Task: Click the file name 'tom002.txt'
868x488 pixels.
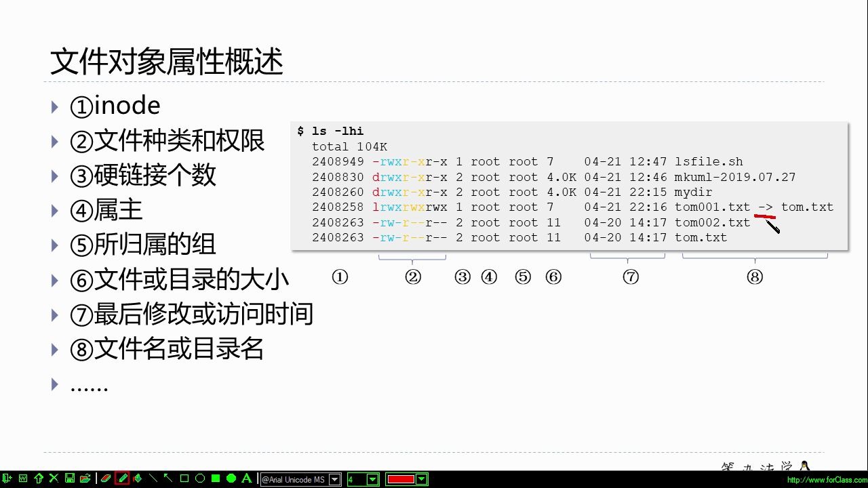Action: click(x=713, y=222)
